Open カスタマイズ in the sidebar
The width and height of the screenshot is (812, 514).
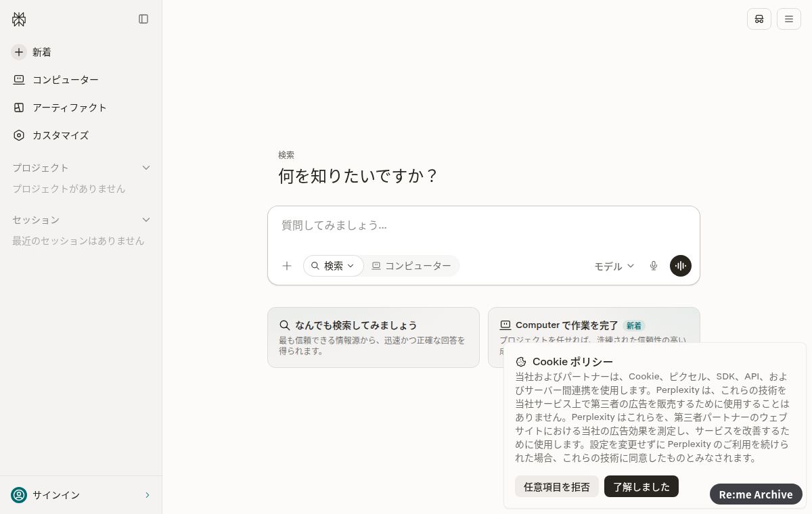point(81,135)
